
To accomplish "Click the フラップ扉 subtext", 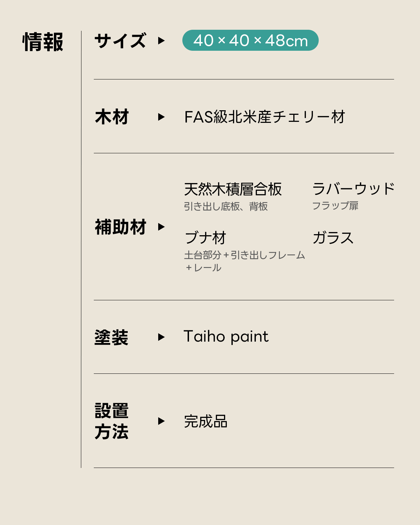I will [335, 206].
